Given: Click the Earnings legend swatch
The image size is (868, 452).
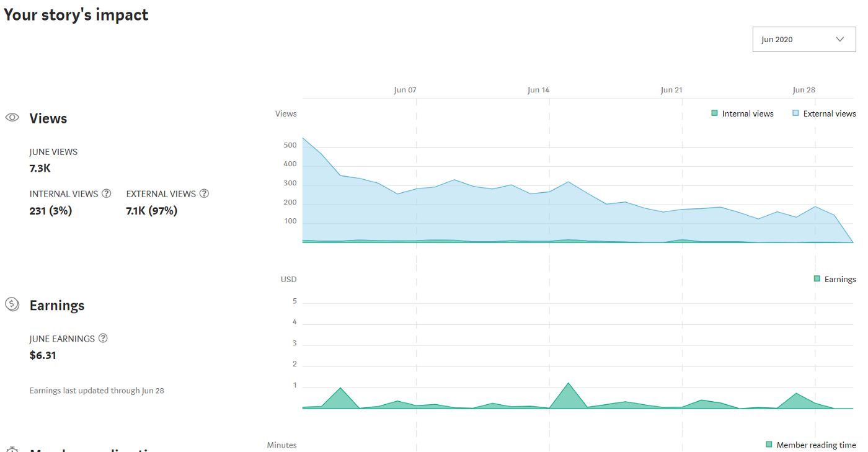Looking at the screenshot, I should 817,279.
